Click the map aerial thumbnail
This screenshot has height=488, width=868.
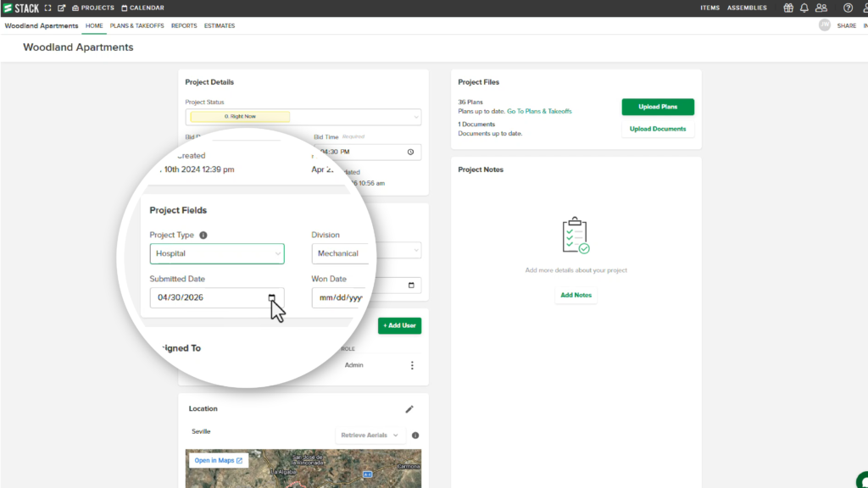(x=303, y=469)
